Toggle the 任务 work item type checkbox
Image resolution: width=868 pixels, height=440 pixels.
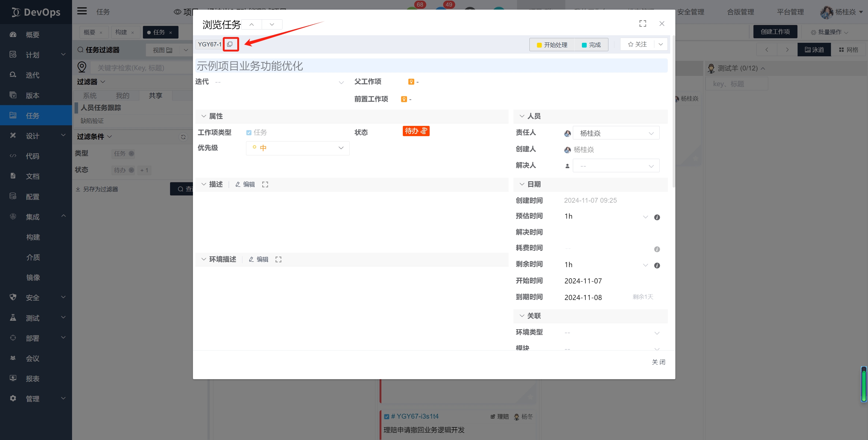[249, 133]
